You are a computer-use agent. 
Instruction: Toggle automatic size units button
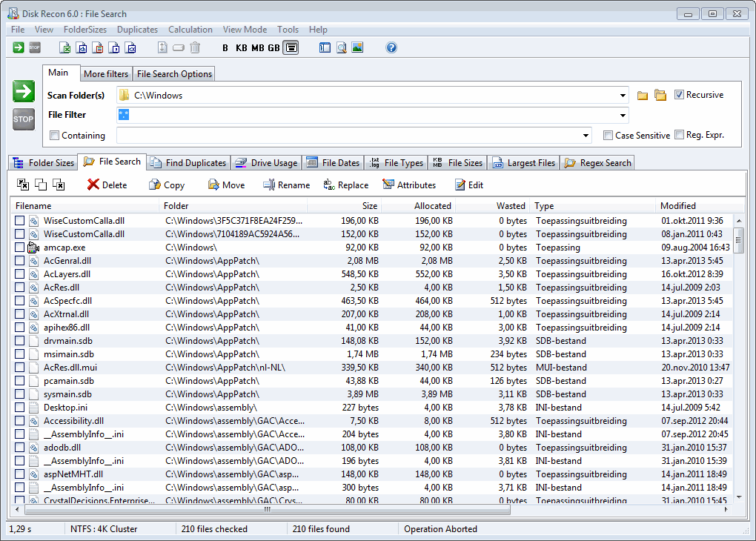tap(291, 47)
